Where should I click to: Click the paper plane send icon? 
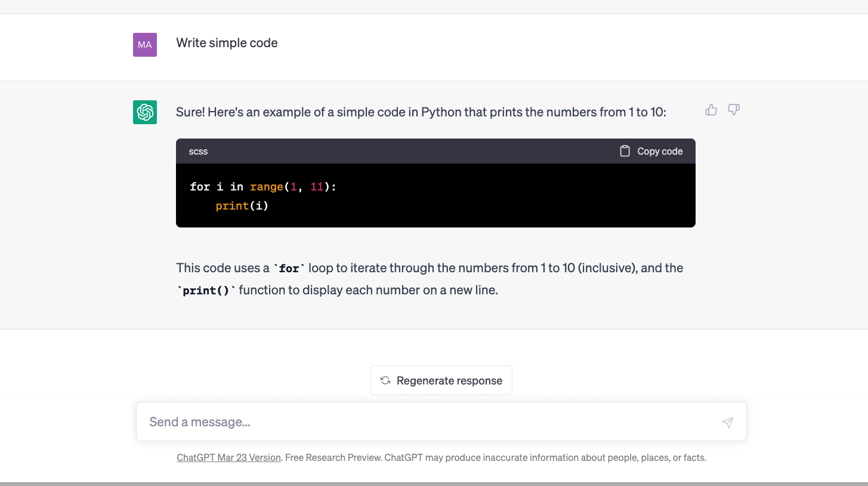coord(727,423)
